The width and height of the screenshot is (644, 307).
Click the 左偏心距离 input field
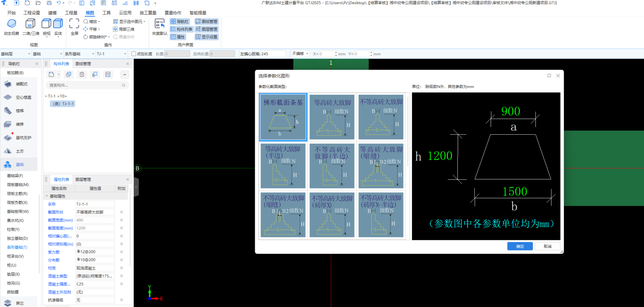273,54
